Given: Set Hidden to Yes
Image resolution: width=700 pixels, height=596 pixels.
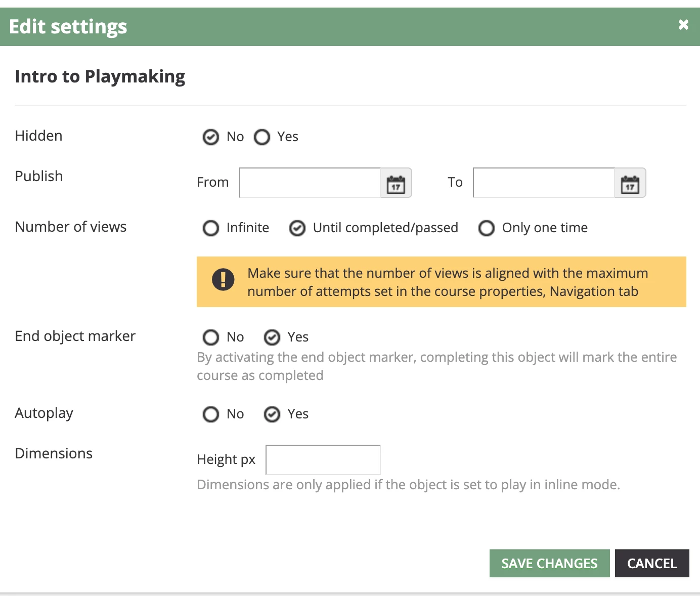Looking at the screenshot, I should [x=262, y=137].
